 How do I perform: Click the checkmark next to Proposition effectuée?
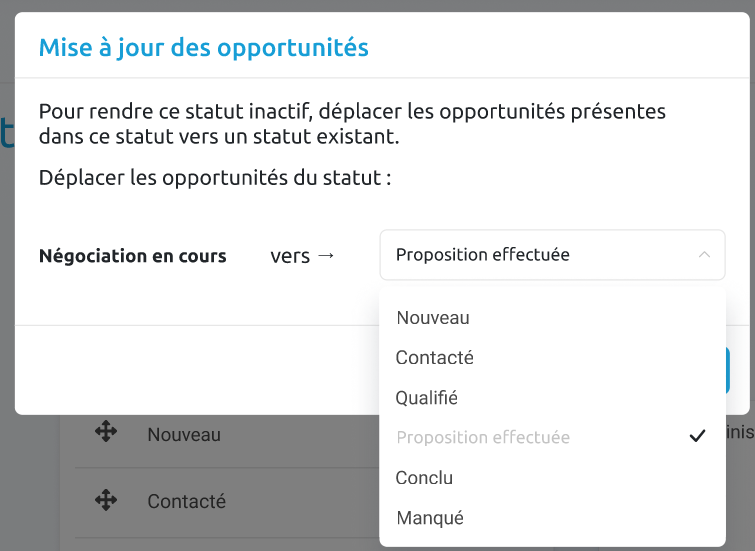tap(697, 436)
